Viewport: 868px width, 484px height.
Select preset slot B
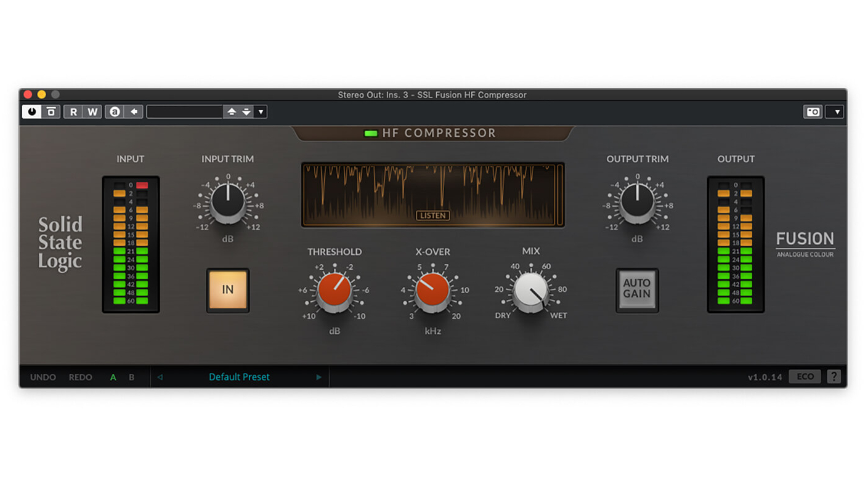(131, 377)
